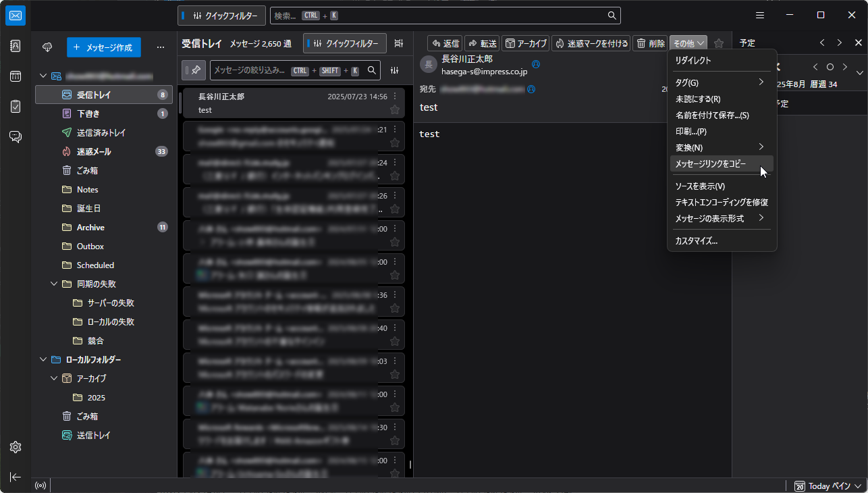Image resolution: width=868 pixels, height=493 pixels.
Task: Choose ソースを表示(V)
Action: point(720,186)
